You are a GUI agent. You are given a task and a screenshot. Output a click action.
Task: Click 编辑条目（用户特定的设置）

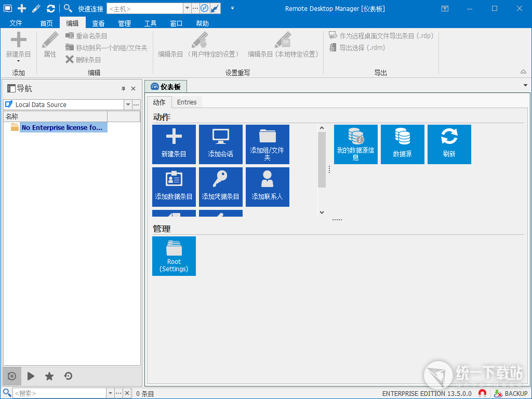coord(199,45)
